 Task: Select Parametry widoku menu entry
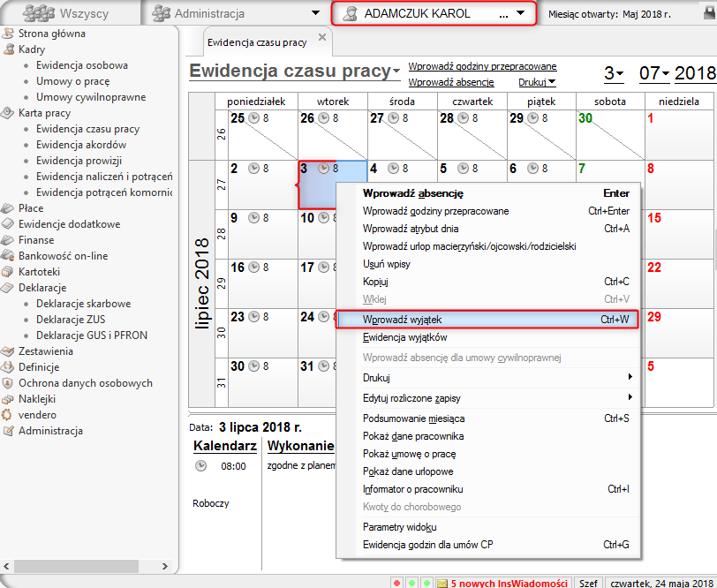(487, 527)
